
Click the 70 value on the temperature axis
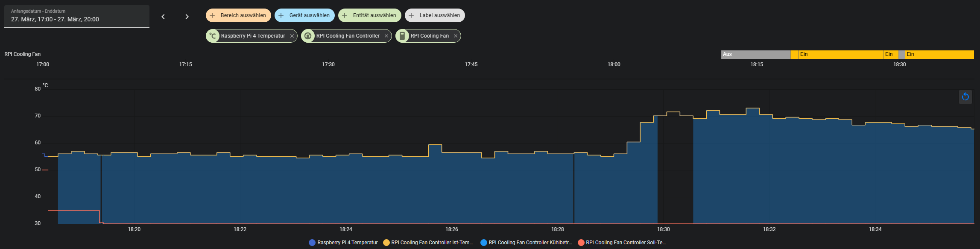[x=38, y=116]
